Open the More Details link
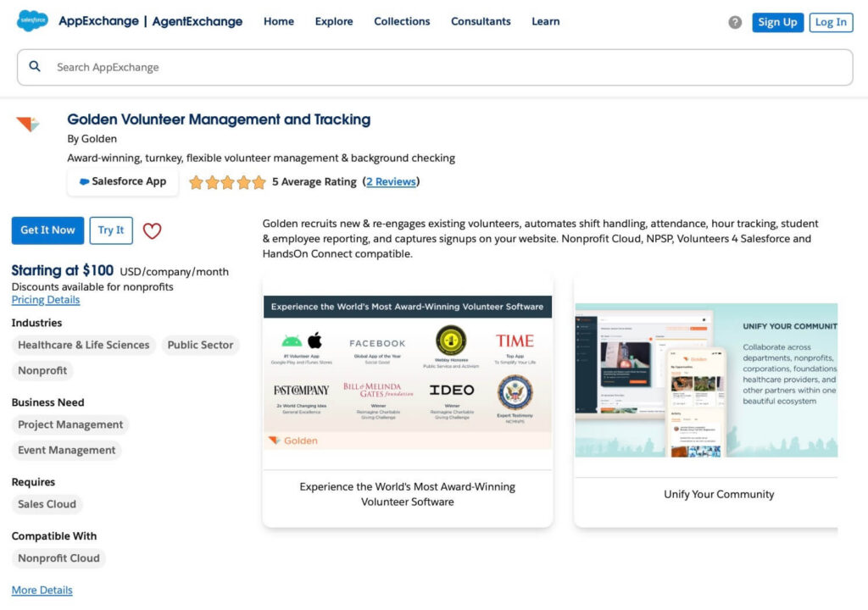 (x=42, y=590)
